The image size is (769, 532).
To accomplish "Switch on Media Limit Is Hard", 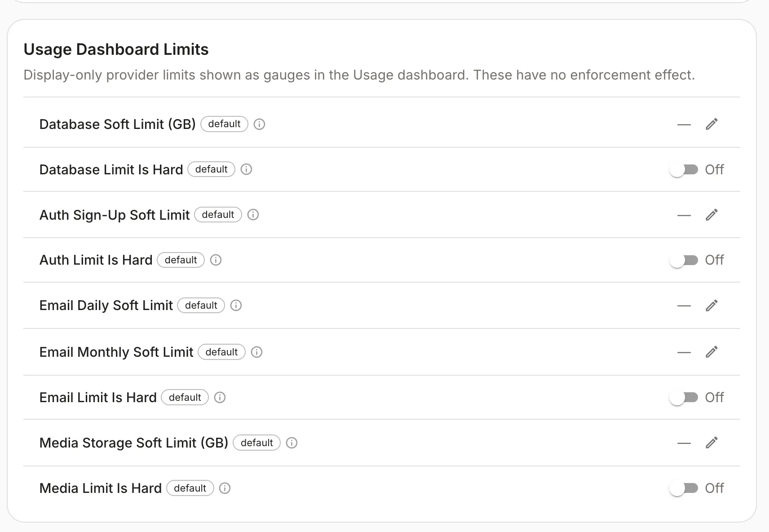I will [683, 488].
